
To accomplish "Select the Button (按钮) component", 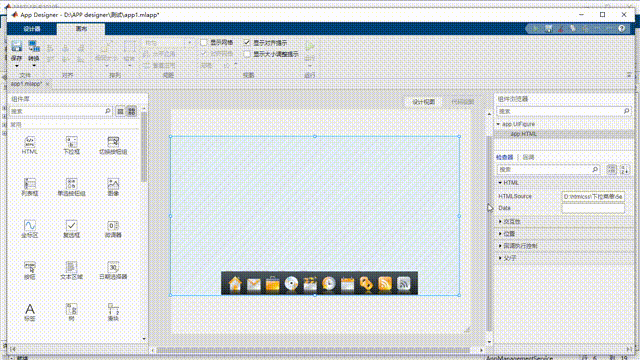I will coord(30,271).
